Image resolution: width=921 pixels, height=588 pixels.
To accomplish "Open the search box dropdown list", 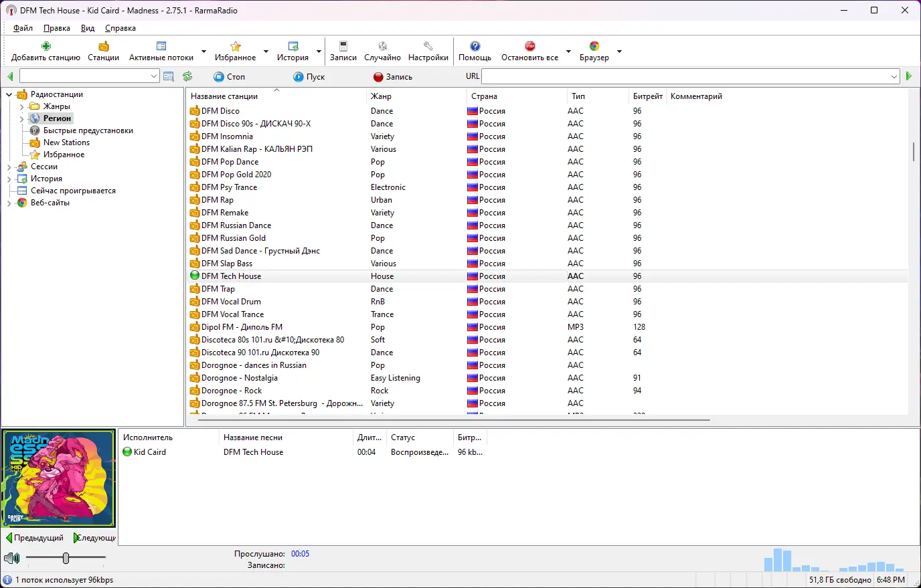I will click(x=154, y=76).
